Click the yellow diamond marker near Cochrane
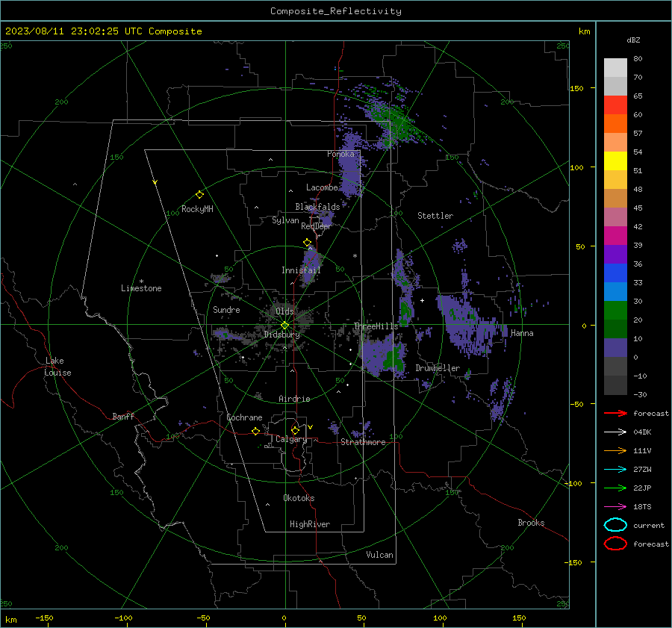672x628 pixels. [256, 431]
